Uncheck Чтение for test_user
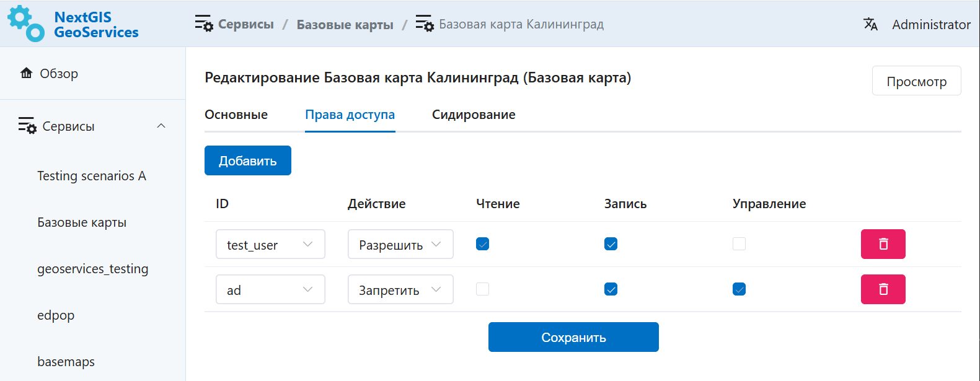Image resolution: width=980 pixels, height=381 pixels. pos(483,244)
